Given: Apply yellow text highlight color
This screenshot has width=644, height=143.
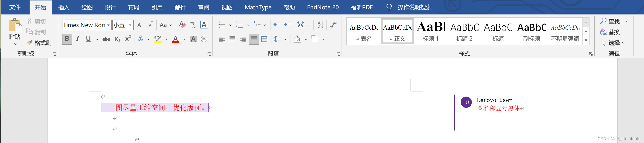Looking at the screenshot, I should 158,39.
